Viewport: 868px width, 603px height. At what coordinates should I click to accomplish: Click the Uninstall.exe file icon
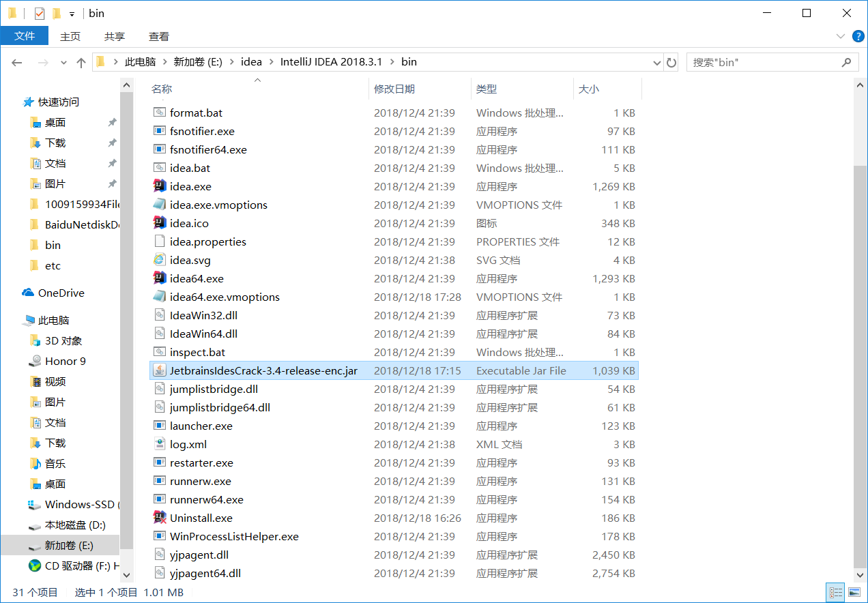160,518
